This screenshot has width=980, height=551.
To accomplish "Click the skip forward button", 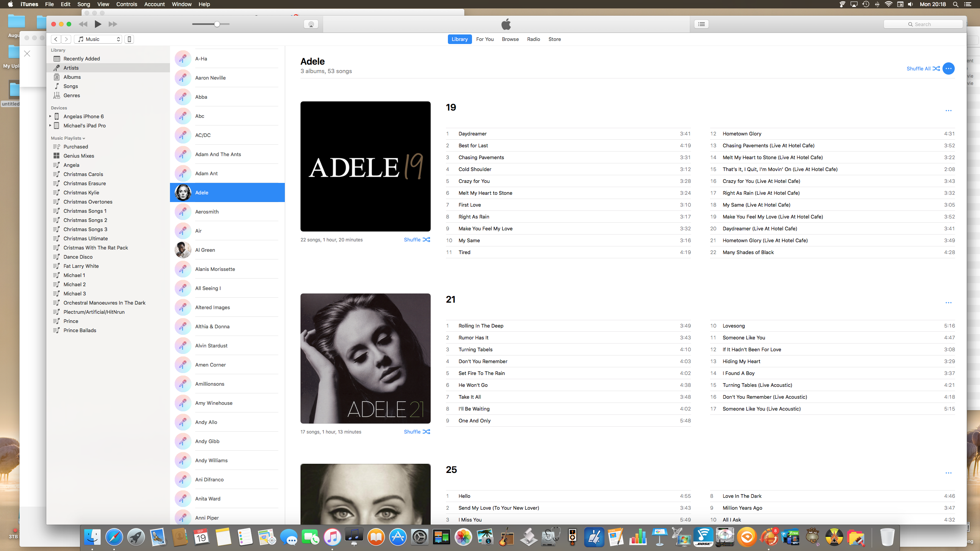I will [x=113, y=24].
